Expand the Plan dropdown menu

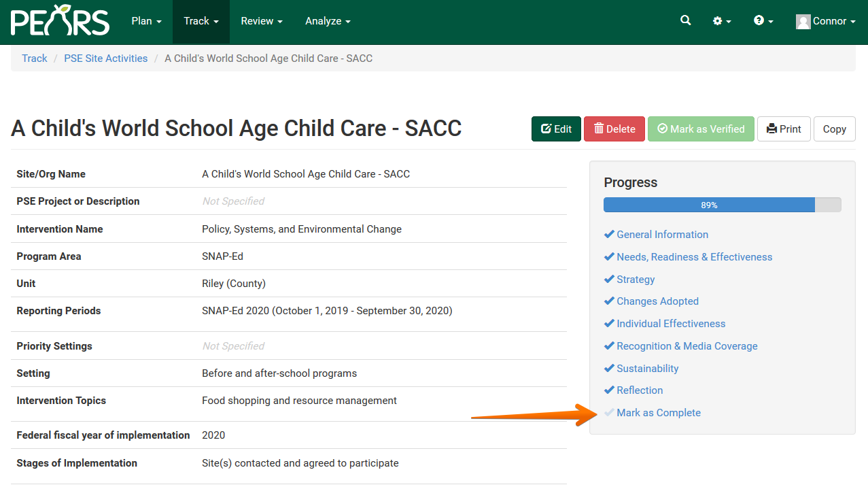pos(146,21)
